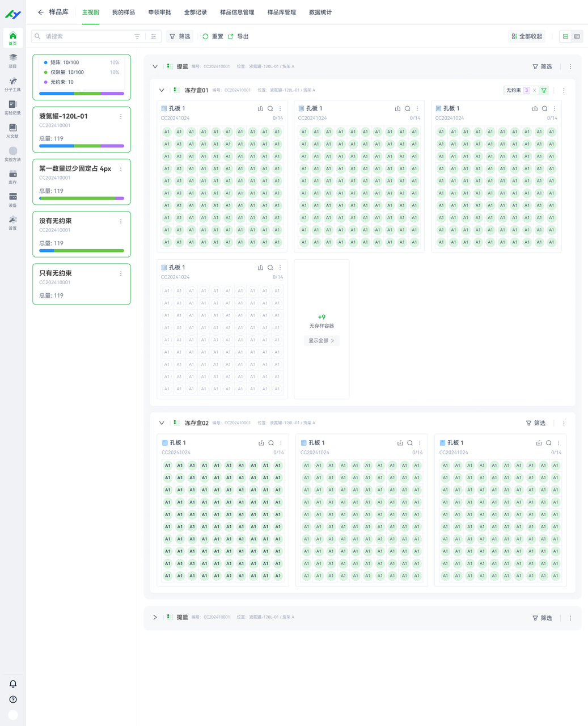Switch to the list view layout toggle
Screen dimensions: 588x726
[577, 36]
